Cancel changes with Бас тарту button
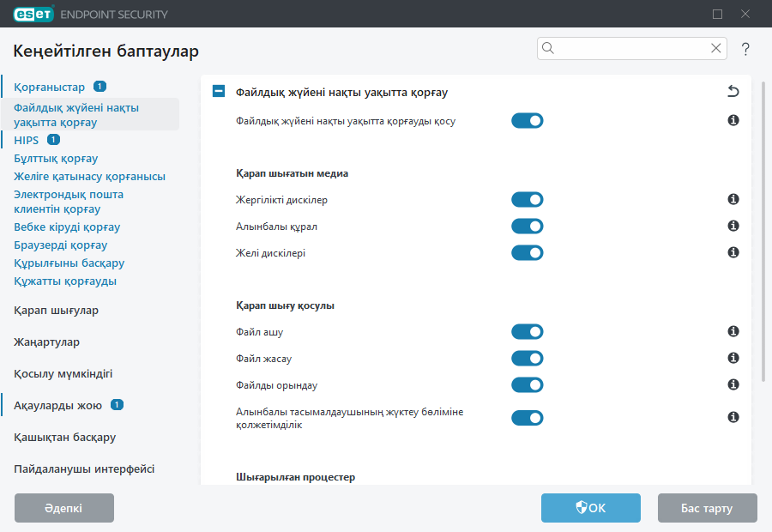The width and height of the screenshot is (772, 532). point(707,507)
